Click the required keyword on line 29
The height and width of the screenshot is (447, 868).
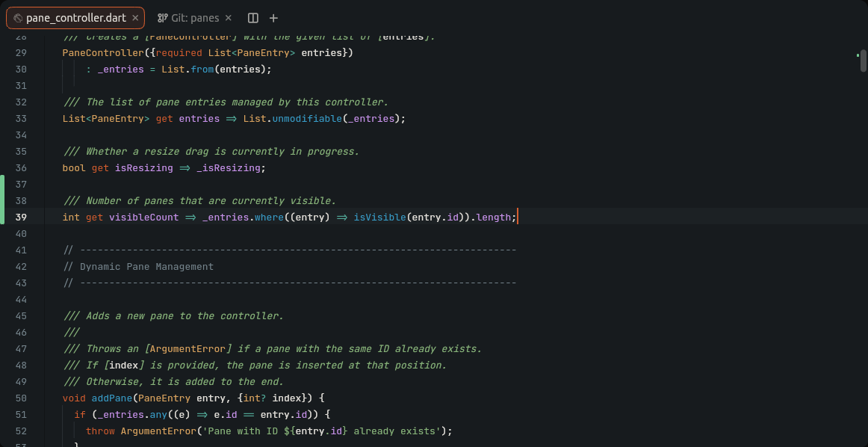[179, 52]
